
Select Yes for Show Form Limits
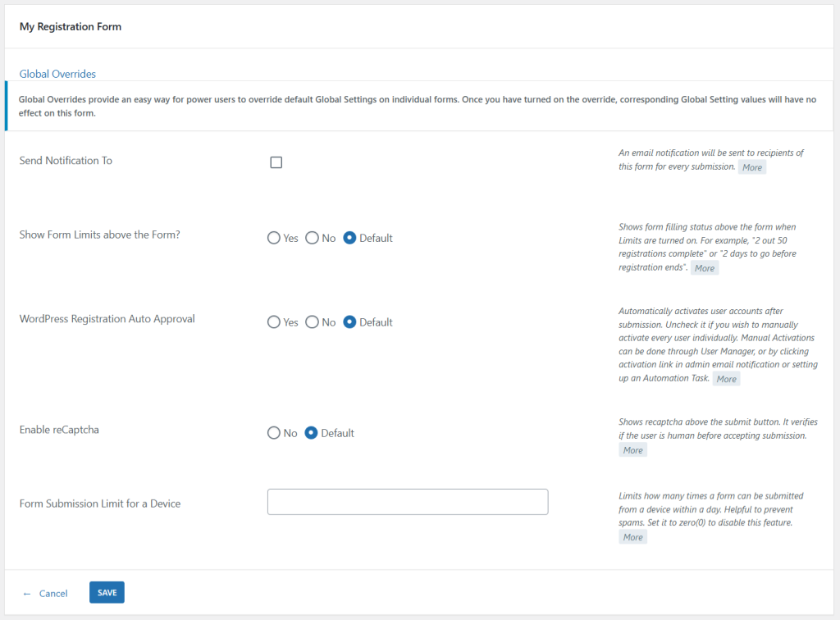272,238
